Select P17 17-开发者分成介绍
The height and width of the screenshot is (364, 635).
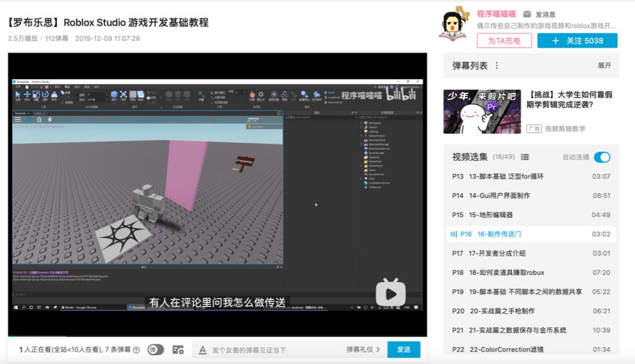531,253
